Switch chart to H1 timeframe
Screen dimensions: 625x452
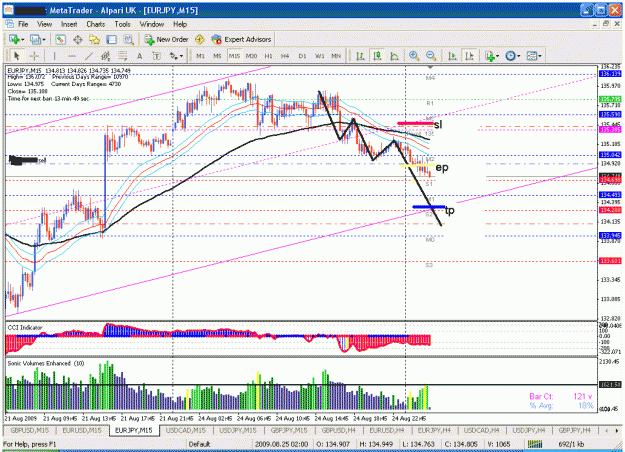[268, 56]
